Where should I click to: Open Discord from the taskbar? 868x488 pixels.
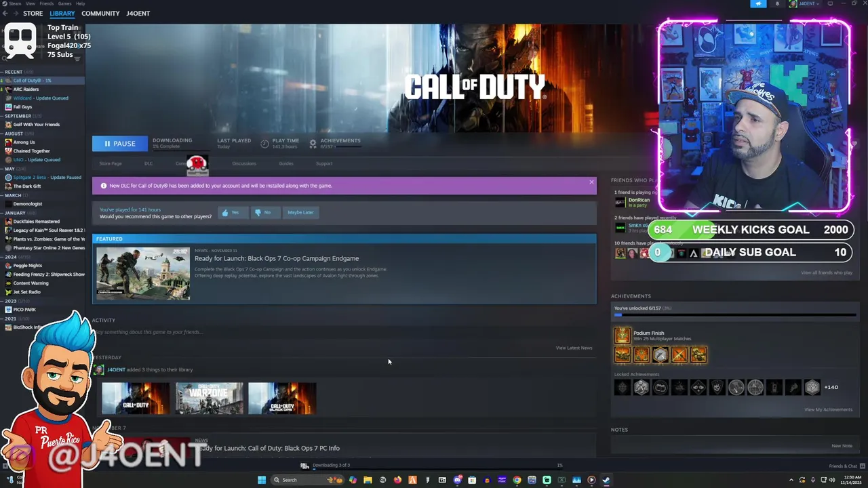coord(458,480)
